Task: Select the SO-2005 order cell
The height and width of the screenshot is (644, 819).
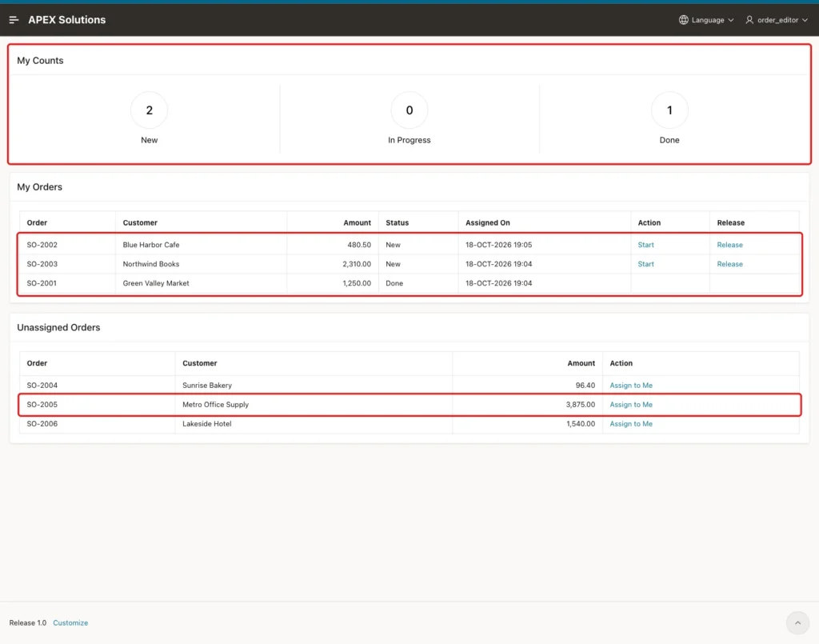Action: 42,404
